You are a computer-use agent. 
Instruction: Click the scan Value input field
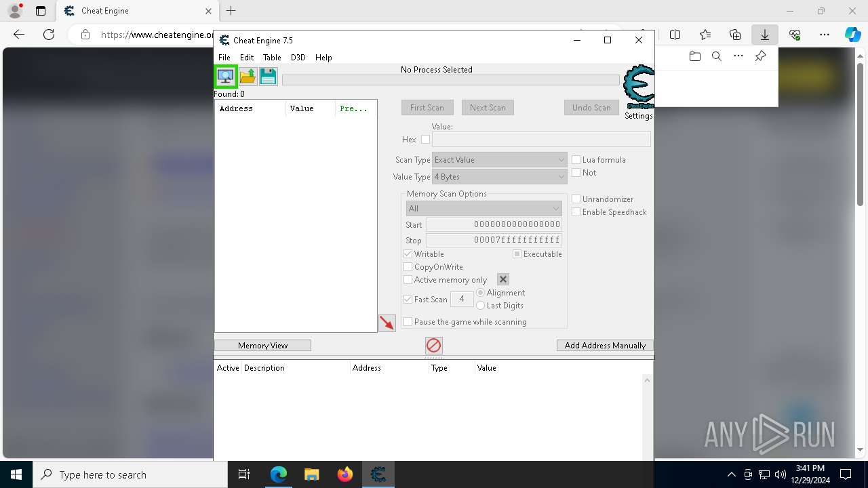click(541, 140)
